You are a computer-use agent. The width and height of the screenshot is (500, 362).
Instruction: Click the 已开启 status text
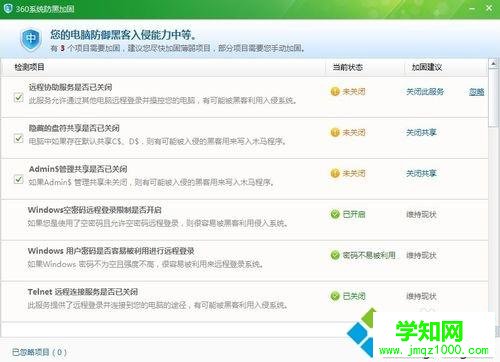coord(354,214)
